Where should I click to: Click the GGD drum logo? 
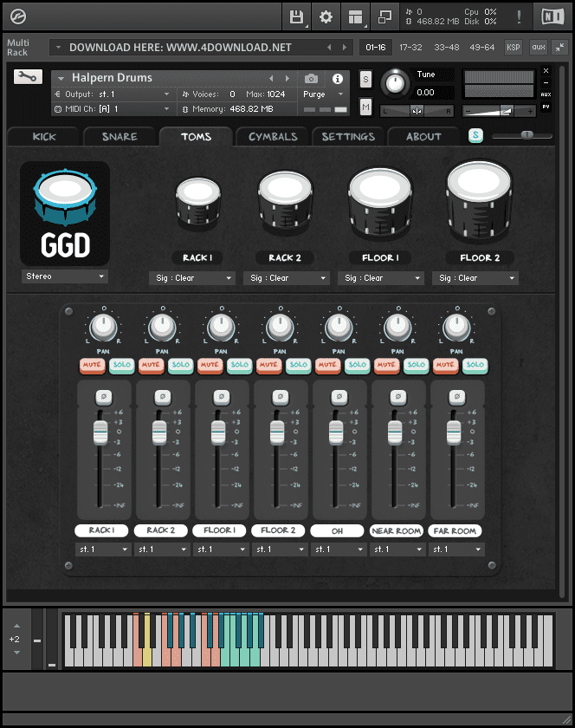tap(65, 213)
